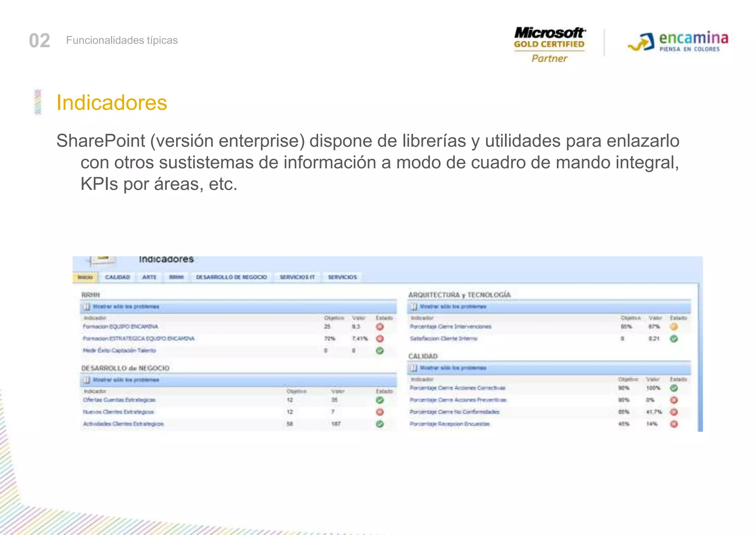Click green status icon for Satisfaccion Cliente Interno

[674, 338]
